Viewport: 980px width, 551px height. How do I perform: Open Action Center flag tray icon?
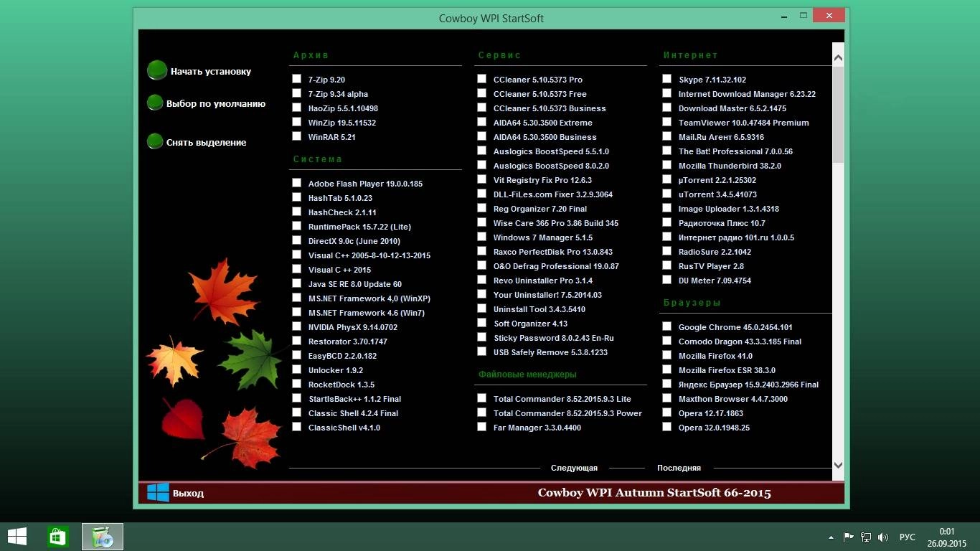(849, 537)
